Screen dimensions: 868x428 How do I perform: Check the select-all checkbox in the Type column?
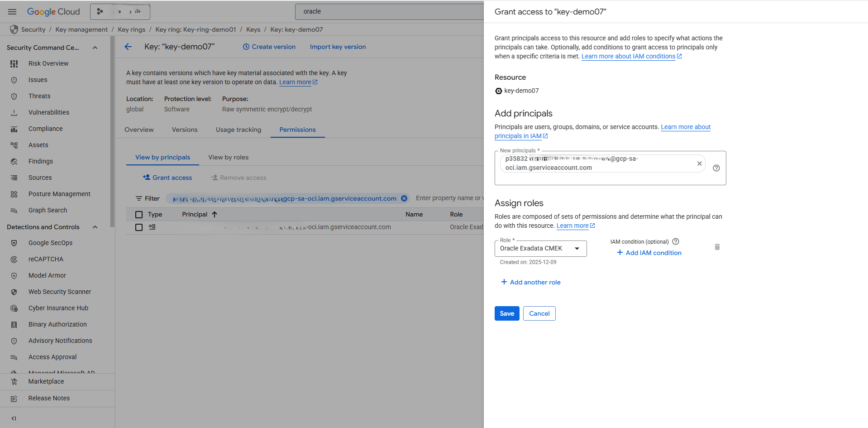[x=139, y=214]
